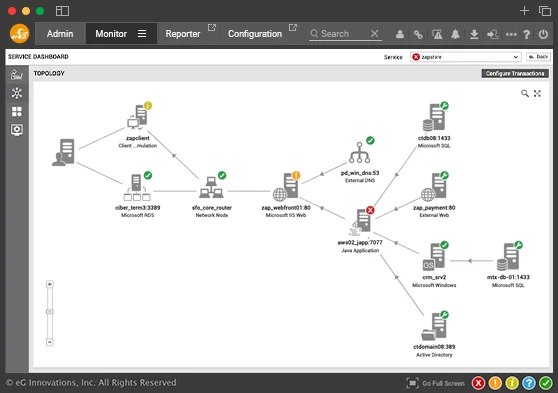Open the notifications bell icon
The height and width of the screenshot is (393, 558).
tap(455, 34)
